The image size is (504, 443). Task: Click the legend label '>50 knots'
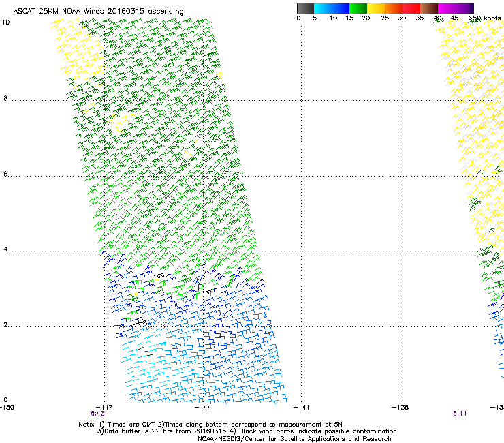coord(485,18)
